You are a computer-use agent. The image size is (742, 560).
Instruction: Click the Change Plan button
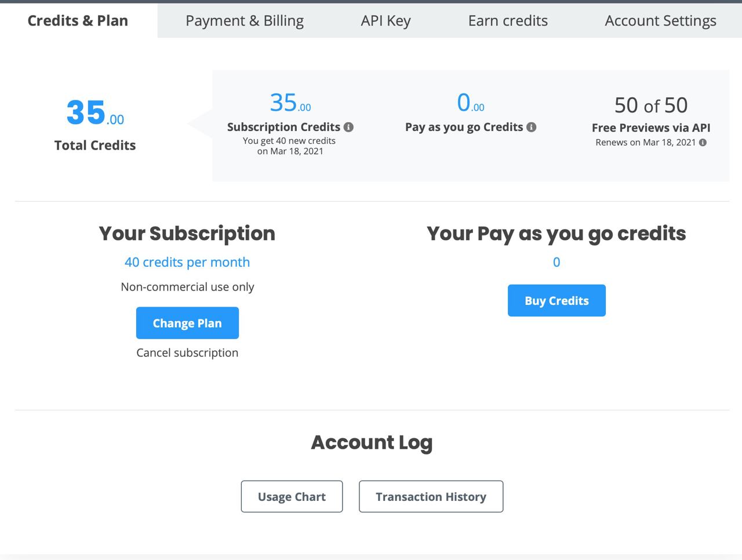[187, 323]
